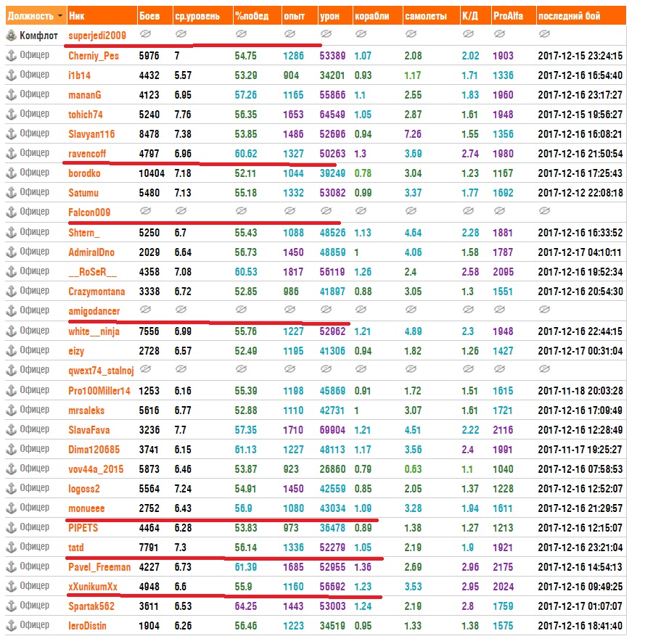
Task: Open player profile link __RoSeR__
Action: [93, 272]
